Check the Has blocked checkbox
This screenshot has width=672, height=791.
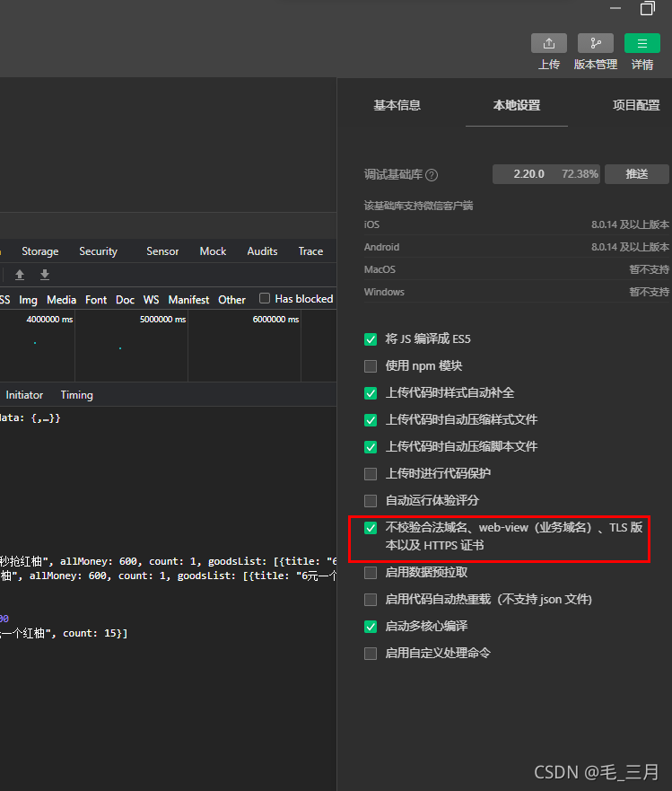(264, 298)
